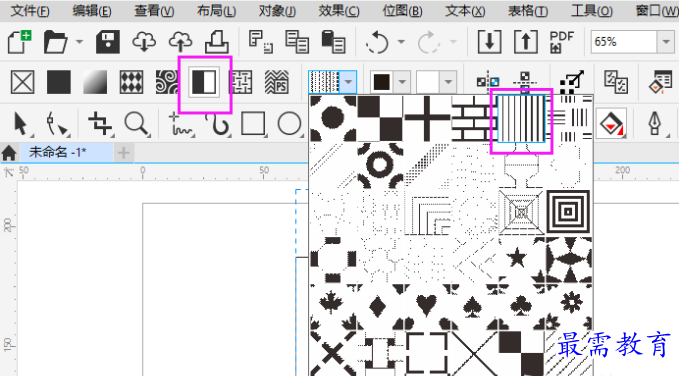The height and width of the screenshot is (376, 679).
Task: Click the 65% zoom level field
Action: click(624, 42)
